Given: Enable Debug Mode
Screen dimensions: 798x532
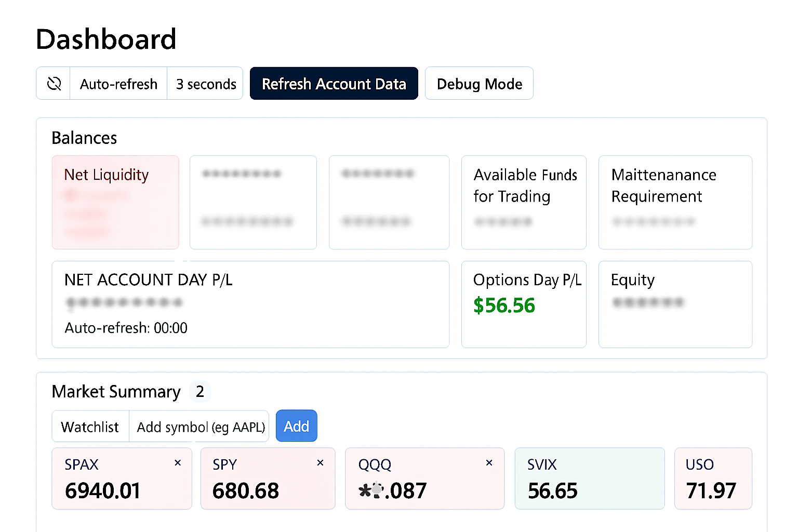Looking at the screenshot, I should click(479, 84).
